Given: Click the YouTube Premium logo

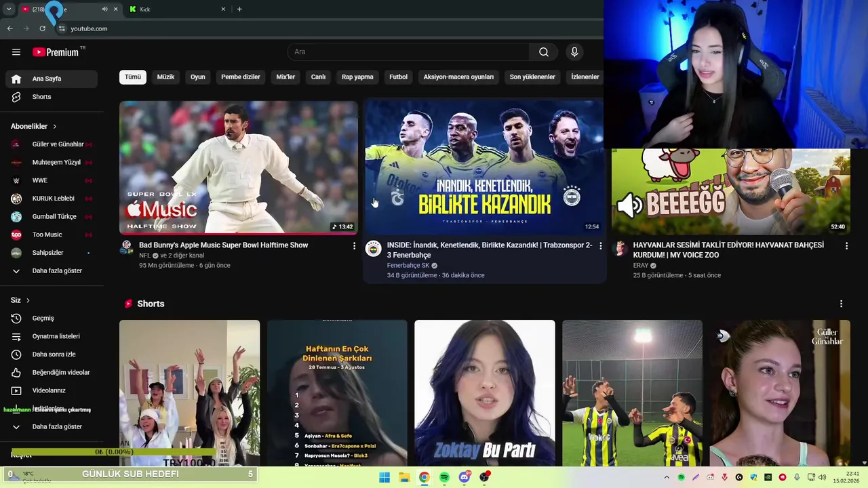Looking at the screenshot, I should 56,52.
